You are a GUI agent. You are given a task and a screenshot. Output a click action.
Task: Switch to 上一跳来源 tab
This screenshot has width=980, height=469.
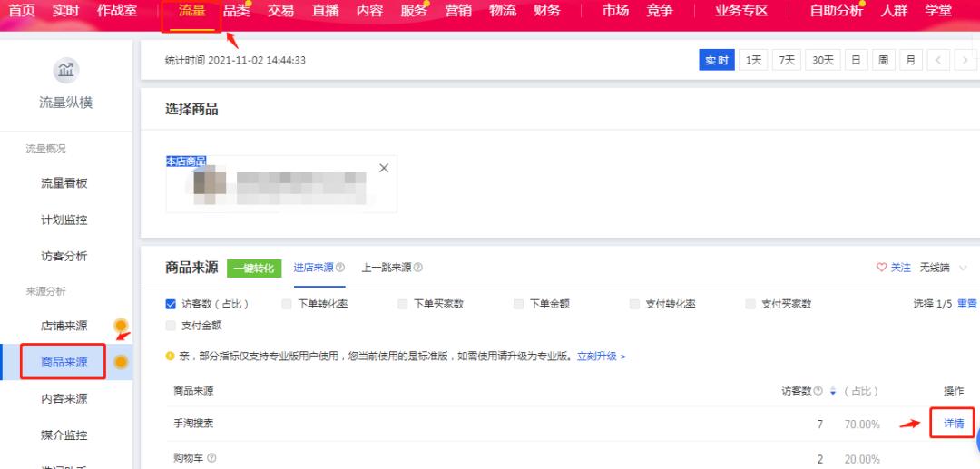(x=387, y=268)
